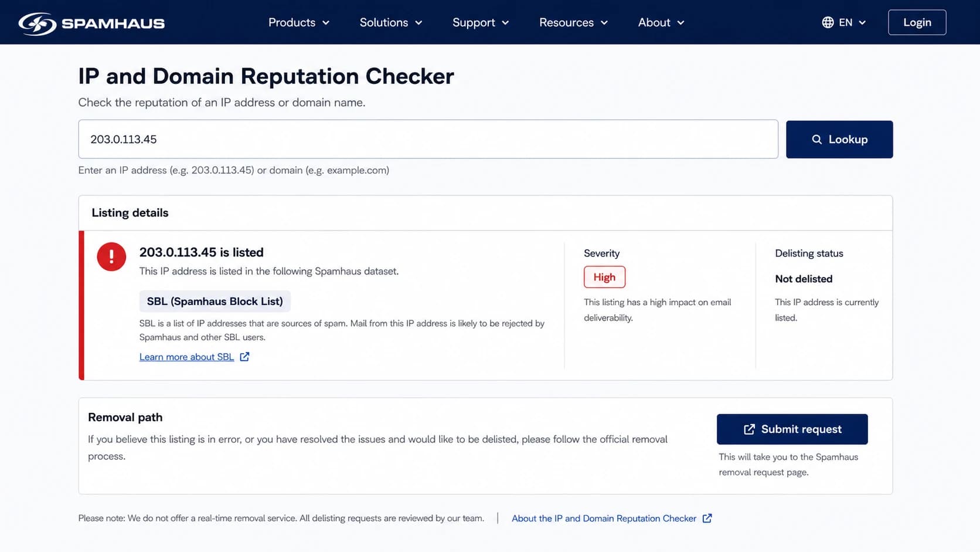This screenshot has height=552, width=980.
Task: Open the Learn more about SBL link
Action: click(x=186, y=357)
